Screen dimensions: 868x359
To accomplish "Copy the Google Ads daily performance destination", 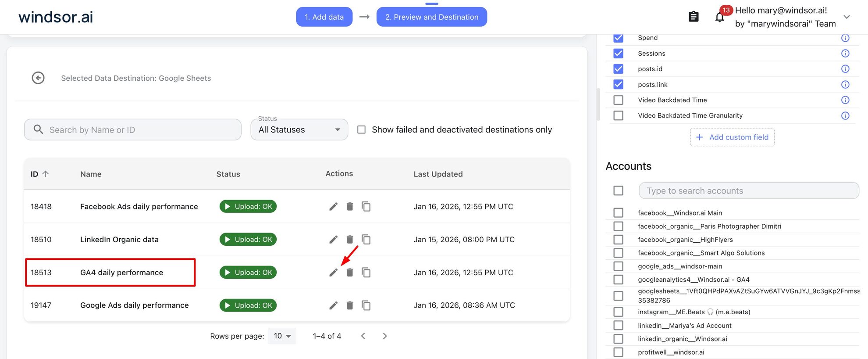I will [x=366, y=305].
